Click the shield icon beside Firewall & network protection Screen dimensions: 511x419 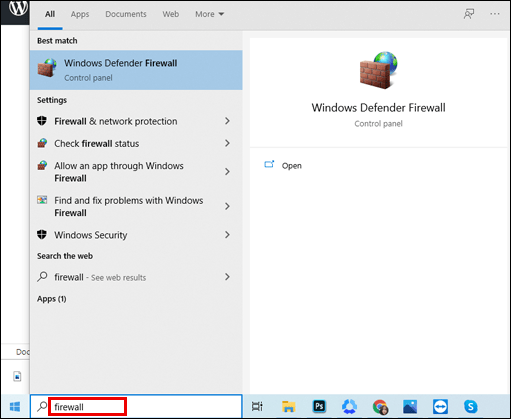click(x=42, y=121)
